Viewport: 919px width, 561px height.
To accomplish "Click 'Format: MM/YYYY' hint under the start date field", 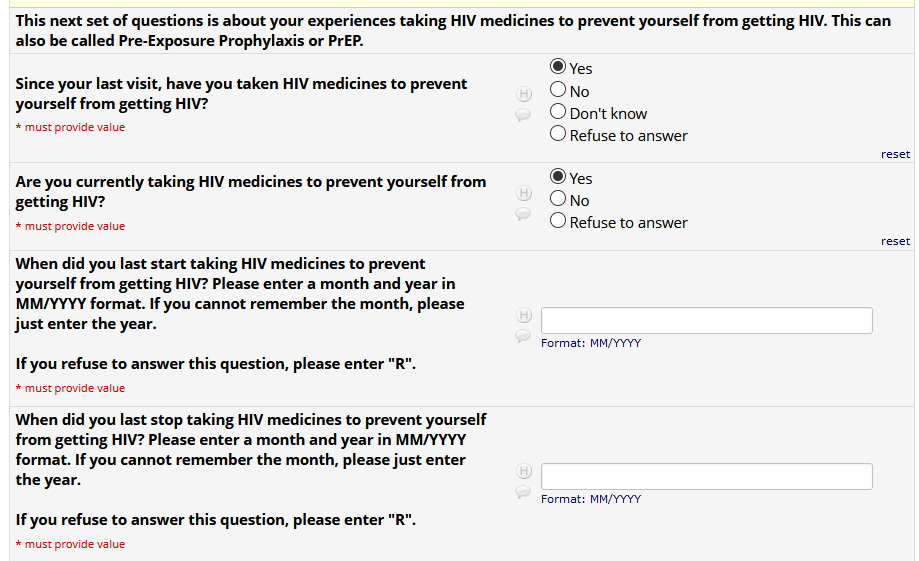I will (x=591, y=343).
